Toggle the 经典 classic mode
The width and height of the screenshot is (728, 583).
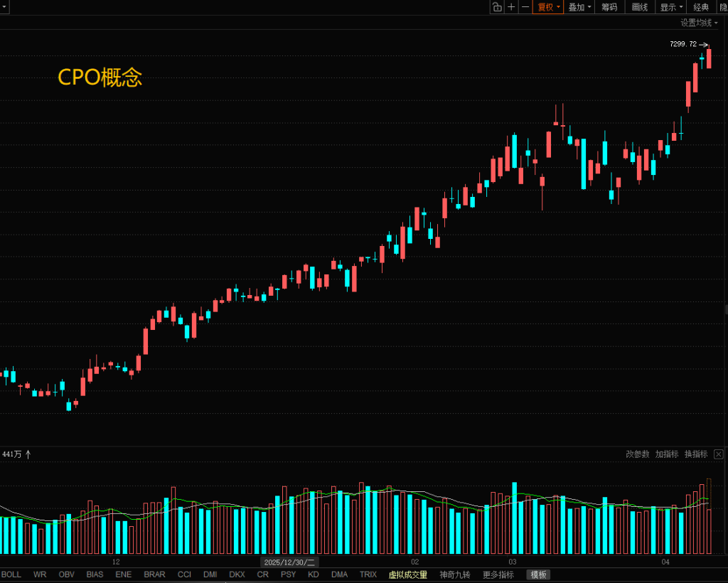point(701,7)
